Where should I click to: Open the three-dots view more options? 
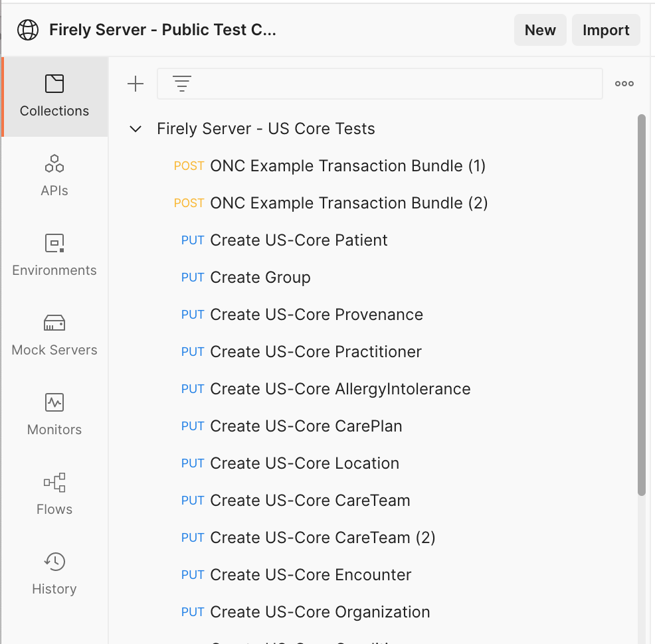coord(624,84)
